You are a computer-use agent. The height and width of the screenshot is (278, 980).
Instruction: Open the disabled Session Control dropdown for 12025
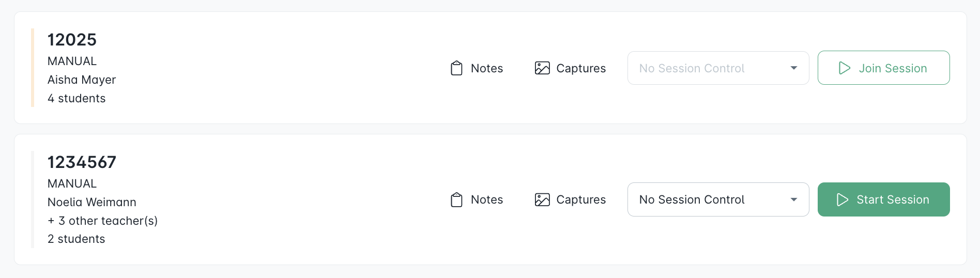coord(718,68)
